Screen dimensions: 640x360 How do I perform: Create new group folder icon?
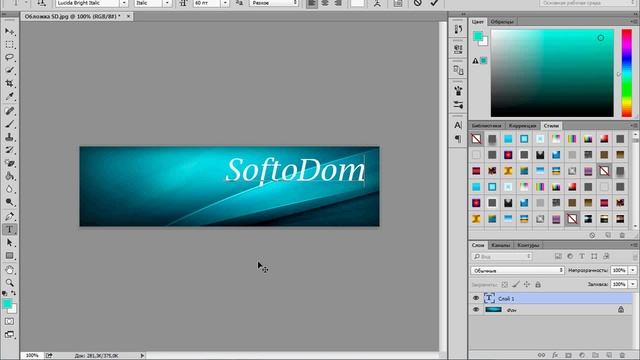coord(596,355)
